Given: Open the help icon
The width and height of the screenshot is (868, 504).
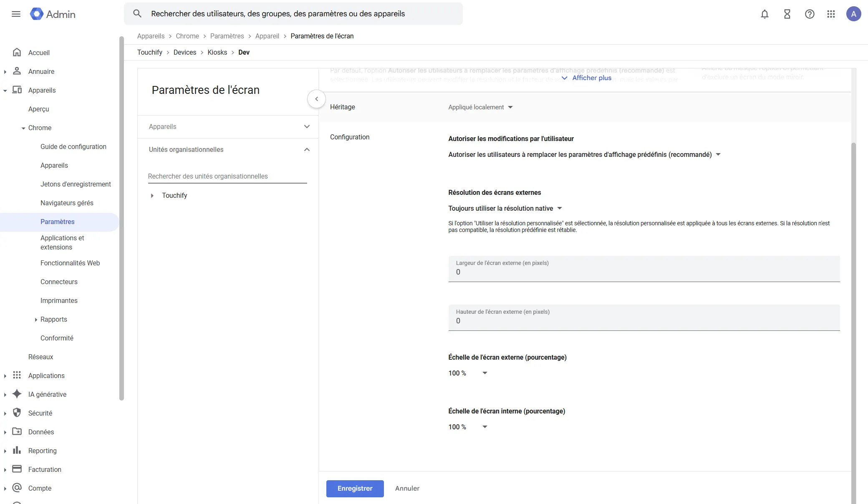Looking at the screenshot, I should coord(810,14).
